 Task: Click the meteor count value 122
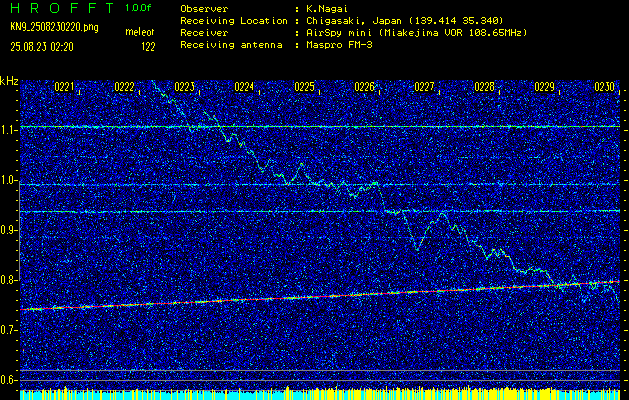coord(148,47)
